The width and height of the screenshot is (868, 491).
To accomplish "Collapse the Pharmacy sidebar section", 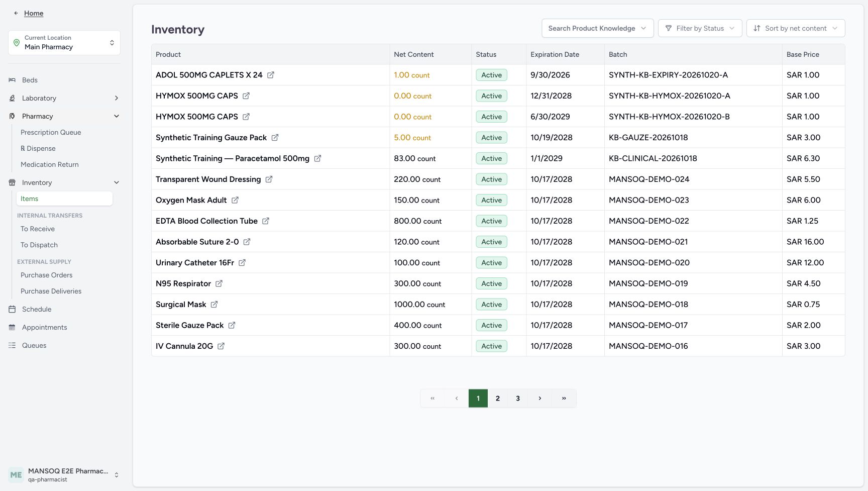I will pyautogui.click(x=64, y=116).
